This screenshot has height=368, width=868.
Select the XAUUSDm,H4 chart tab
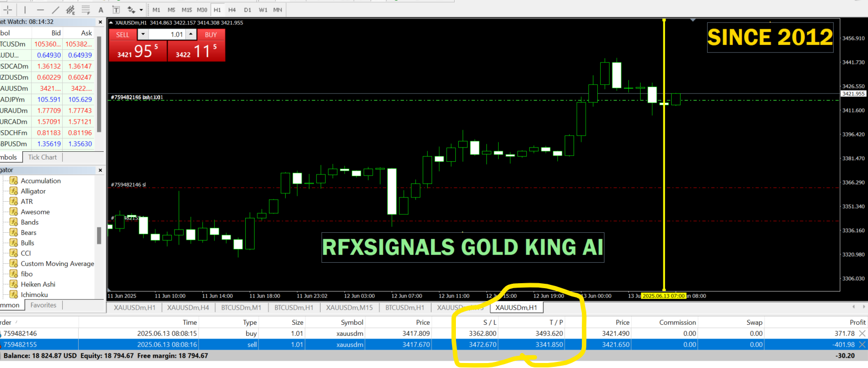188,308
